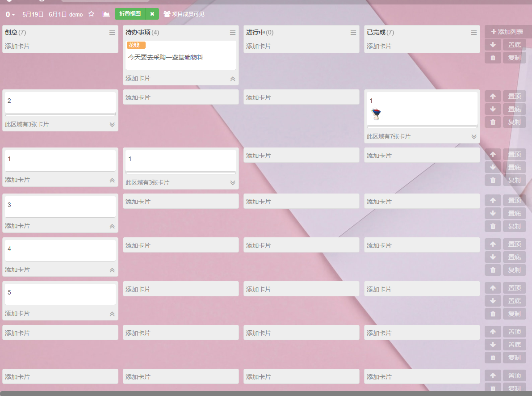532x396 pixels.
Task: Click 复制 for the top header swimlane
Action: click(515, 57)
